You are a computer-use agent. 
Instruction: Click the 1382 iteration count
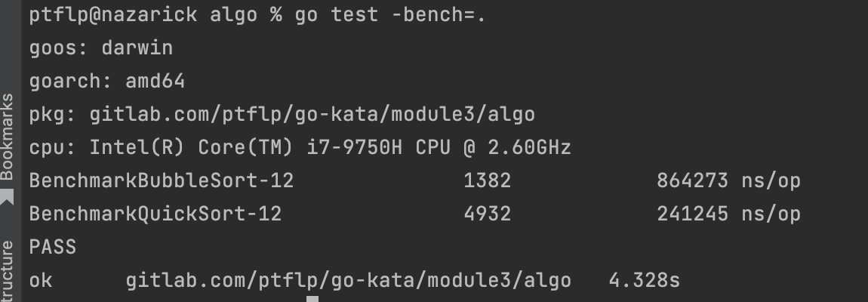tap(487, 180)
